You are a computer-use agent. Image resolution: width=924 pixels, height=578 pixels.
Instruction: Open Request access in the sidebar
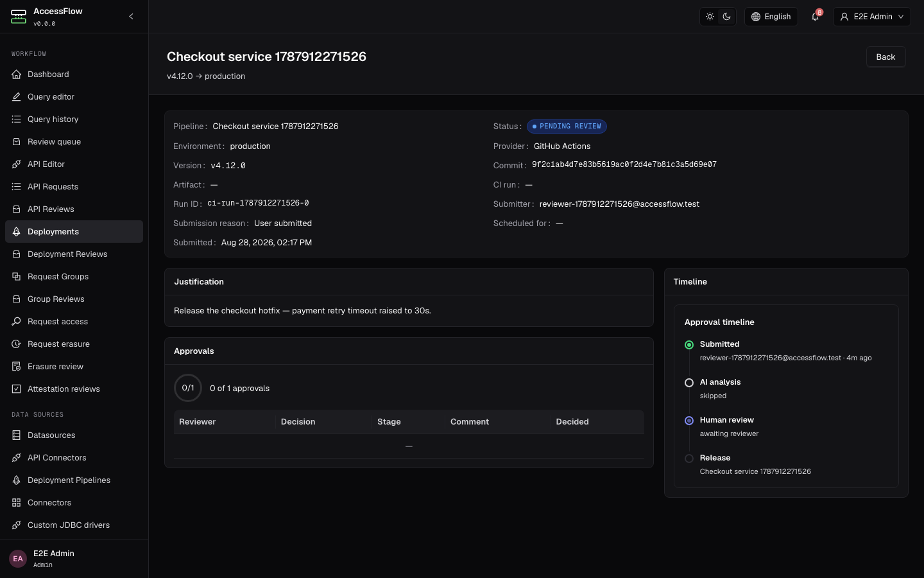click(74, 322)
